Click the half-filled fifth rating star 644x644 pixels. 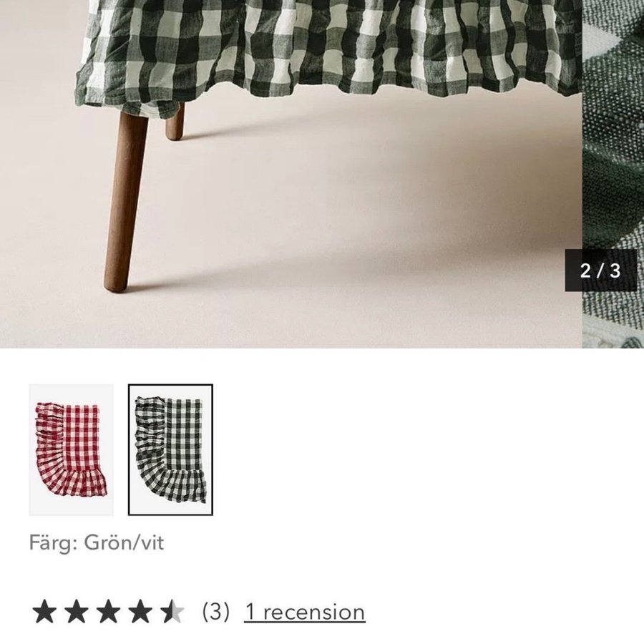pyautogui.click(x=172, y=612)
